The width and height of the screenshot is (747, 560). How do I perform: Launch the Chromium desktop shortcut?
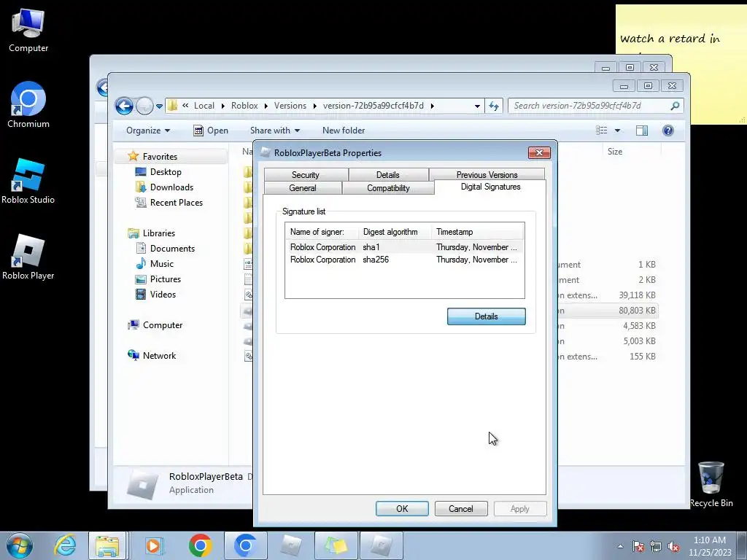coord(28,105)
